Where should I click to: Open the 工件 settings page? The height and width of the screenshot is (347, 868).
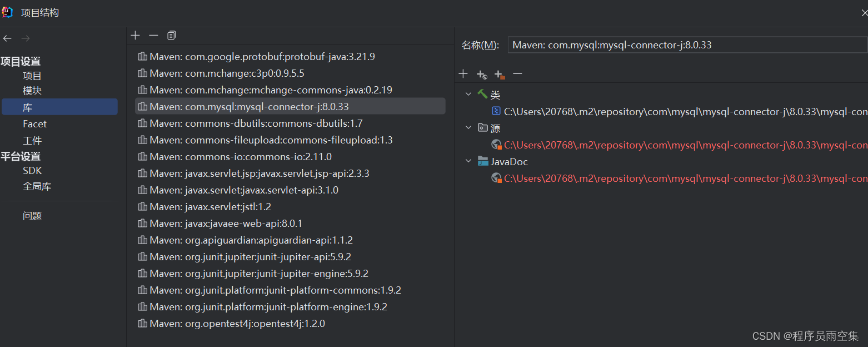[x=32, y=141]
